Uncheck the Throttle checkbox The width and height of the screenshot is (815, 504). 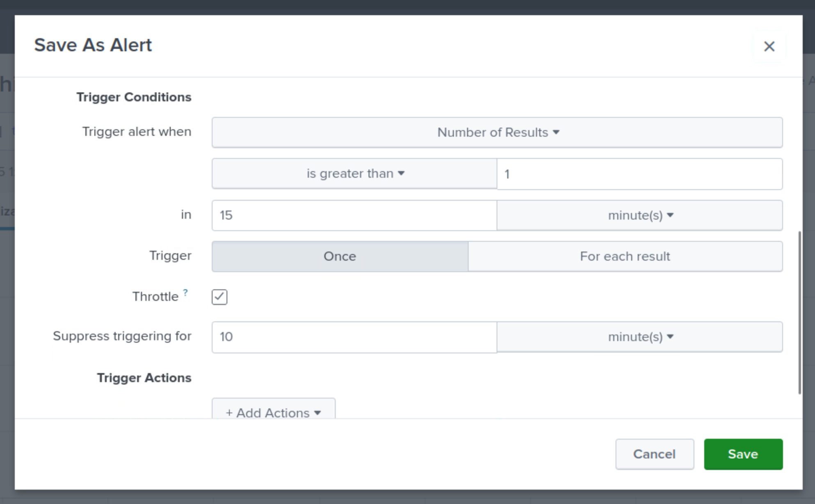coord(220,297)
